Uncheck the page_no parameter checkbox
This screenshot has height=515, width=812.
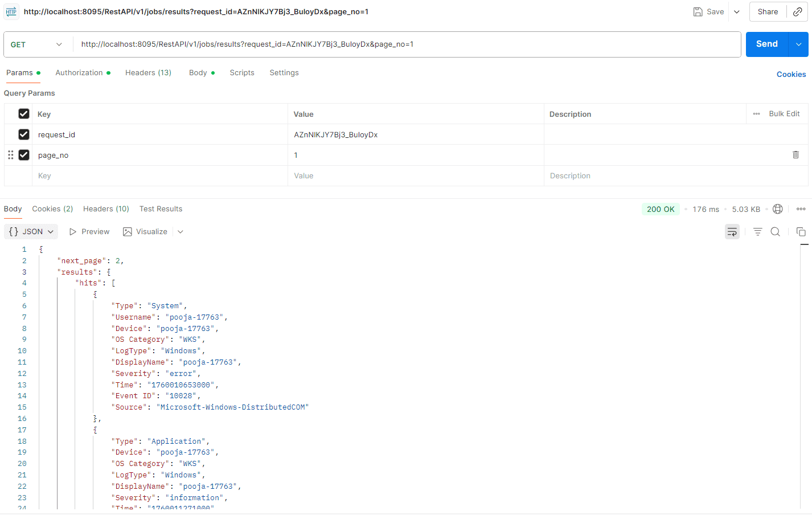click(x=24, y=155)
